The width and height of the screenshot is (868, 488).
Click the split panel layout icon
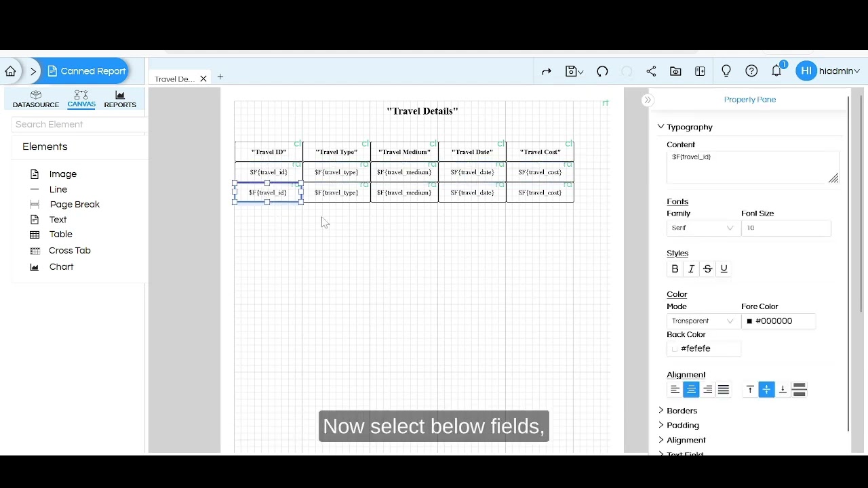(700, 71)
